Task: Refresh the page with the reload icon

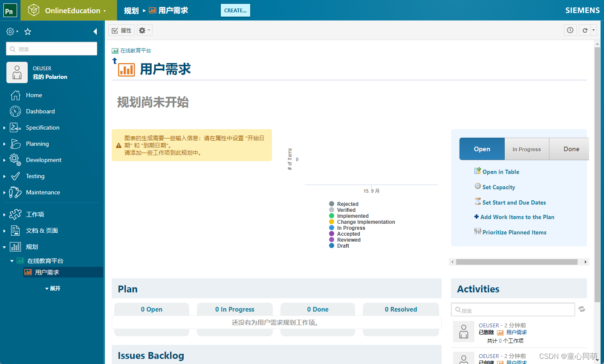Action: (x=585, y=30)
